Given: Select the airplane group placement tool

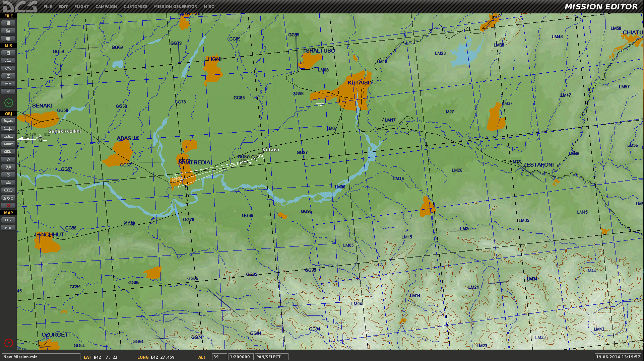Looking at the screenshot, I should [8, 121].
